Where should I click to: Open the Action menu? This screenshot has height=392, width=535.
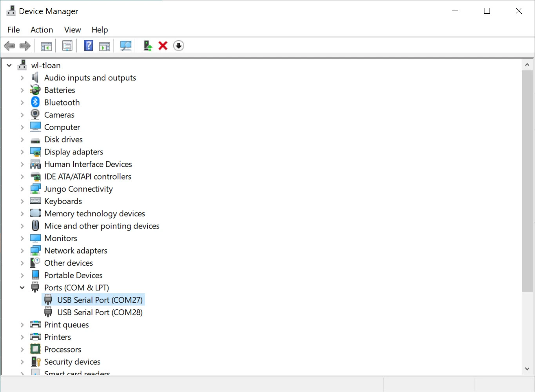pyautogui.click(x=42, y=30)
